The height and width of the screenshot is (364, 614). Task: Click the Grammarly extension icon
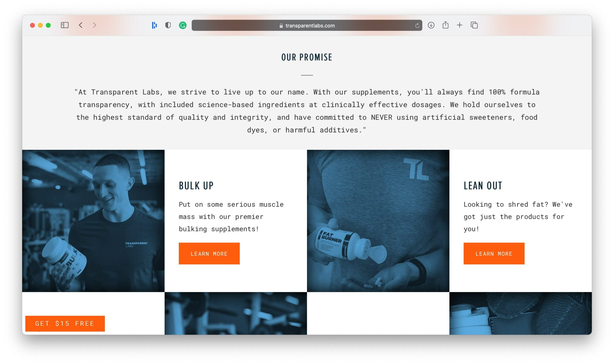[183, 25]
